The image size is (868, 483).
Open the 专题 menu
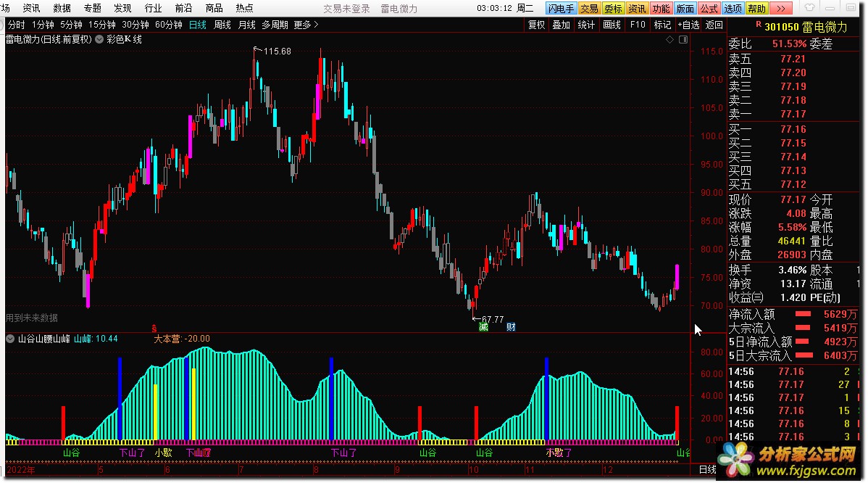[x=93, y=8]
